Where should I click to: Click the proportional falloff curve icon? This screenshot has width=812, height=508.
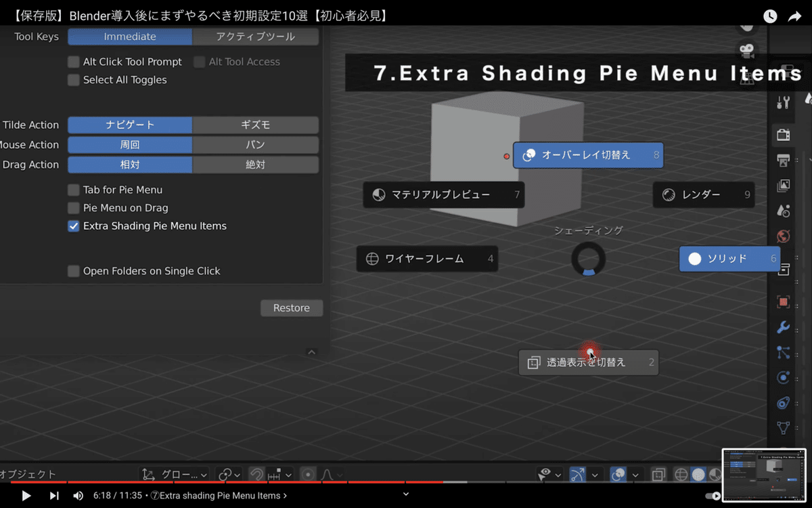pos(328,475)
